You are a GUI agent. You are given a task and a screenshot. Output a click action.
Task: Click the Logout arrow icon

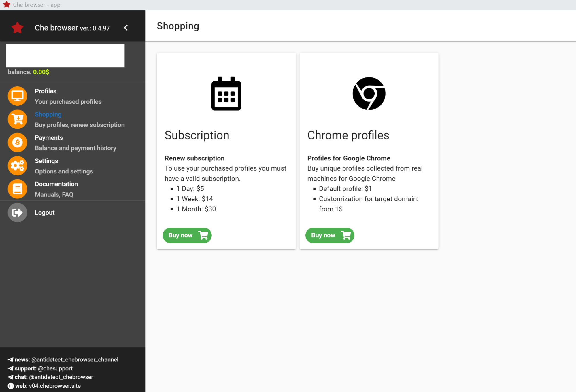coord(17,213)
